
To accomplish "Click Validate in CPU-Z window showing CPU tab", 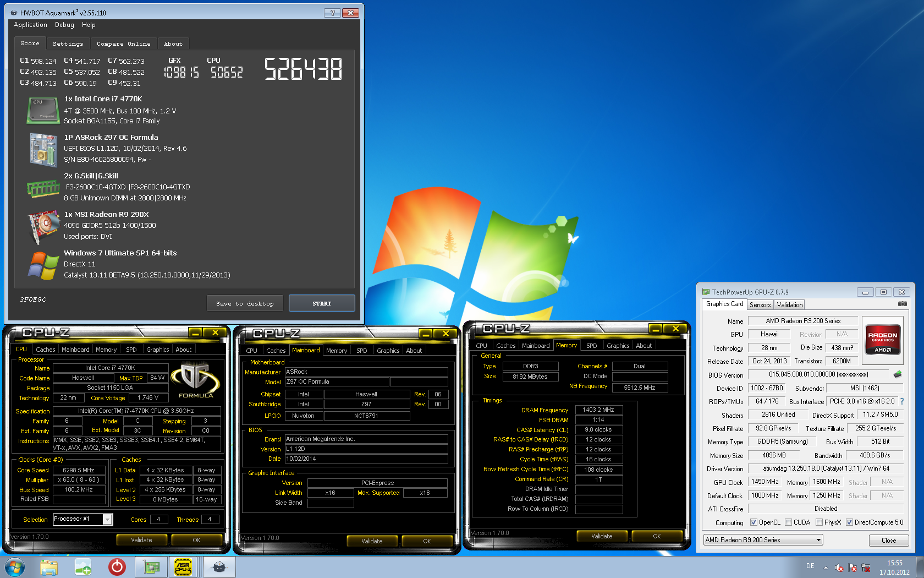I will click(141, 540).
